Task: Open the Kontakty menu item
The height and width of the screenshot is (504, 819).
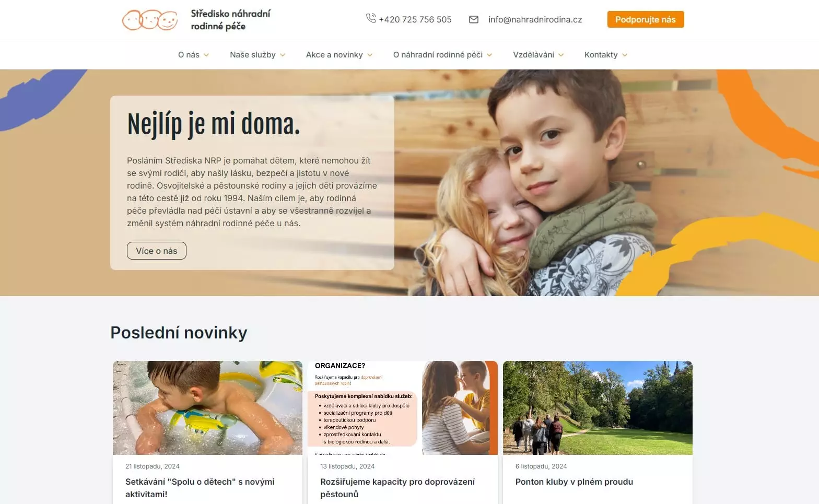Action: pos(601,55)
